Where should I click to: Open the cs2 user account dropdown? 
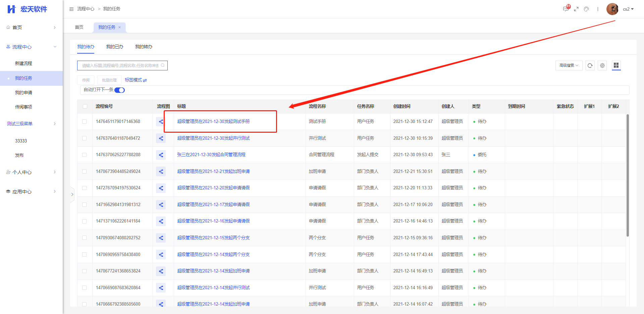[628, 9]
